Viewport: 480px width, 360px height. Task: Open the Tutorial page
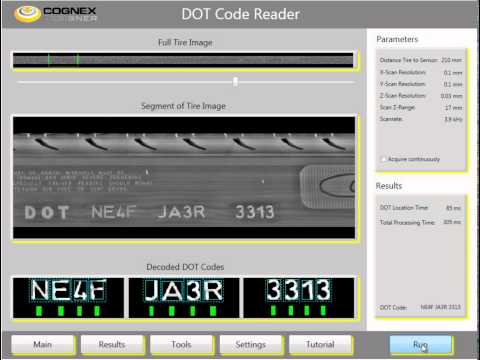point(320,344)
